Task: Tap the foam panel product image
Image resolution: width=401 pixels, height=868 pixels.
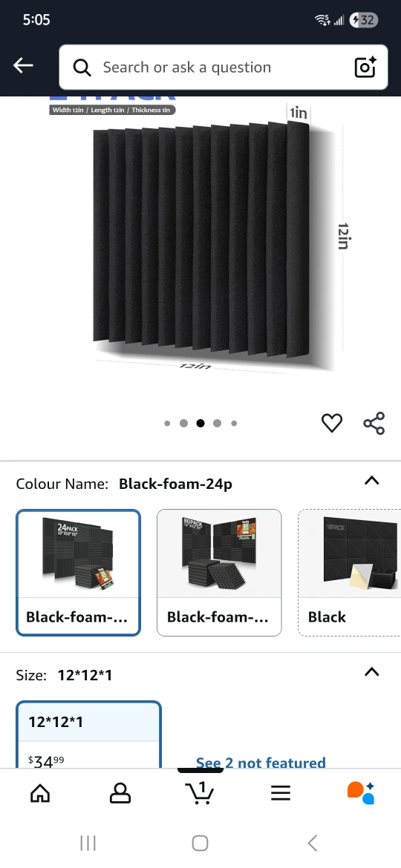Action: tap(201, 238)
